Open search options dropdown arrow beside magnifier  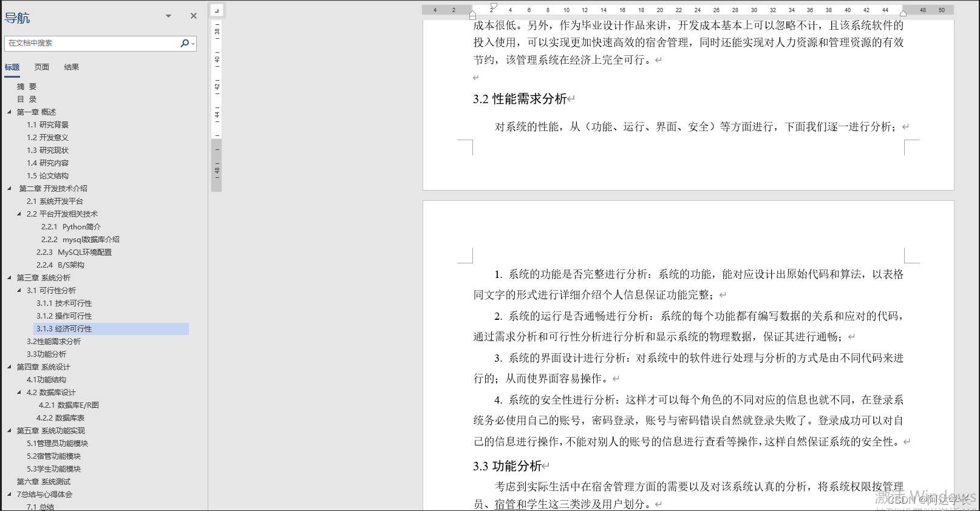[193, 43]
